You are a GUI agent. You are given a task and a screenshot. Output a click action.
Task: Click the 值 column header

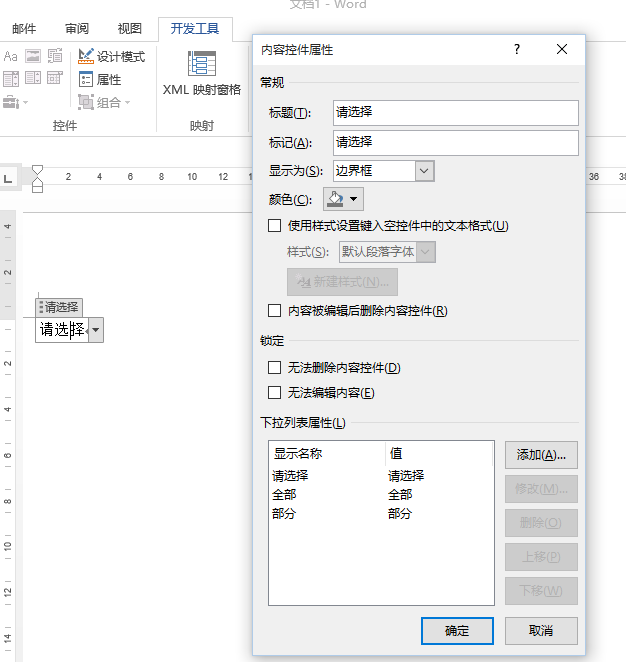click(439, 453)
